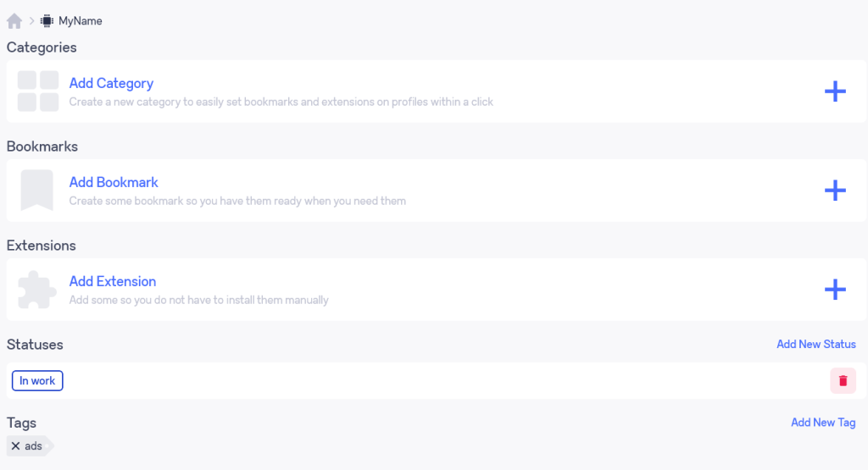
Task: Select the ads tag label
Action: [x=33, y=445]
